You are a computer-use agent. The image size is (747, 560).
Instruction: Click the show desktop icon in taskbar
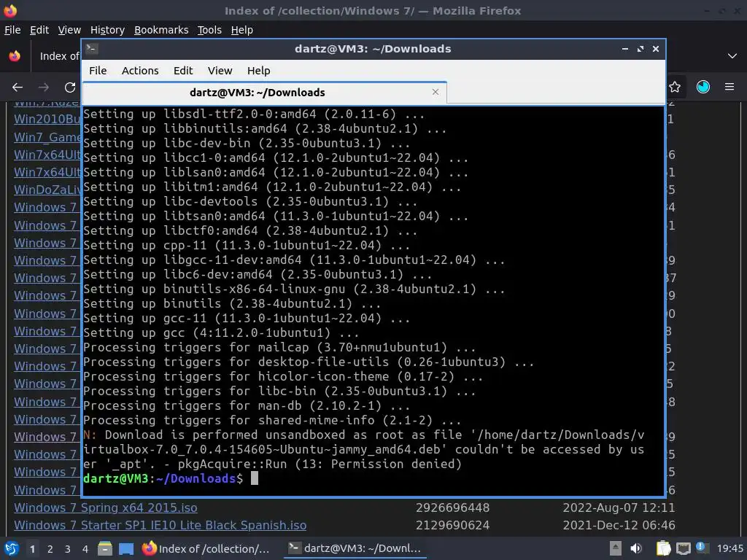126,548
